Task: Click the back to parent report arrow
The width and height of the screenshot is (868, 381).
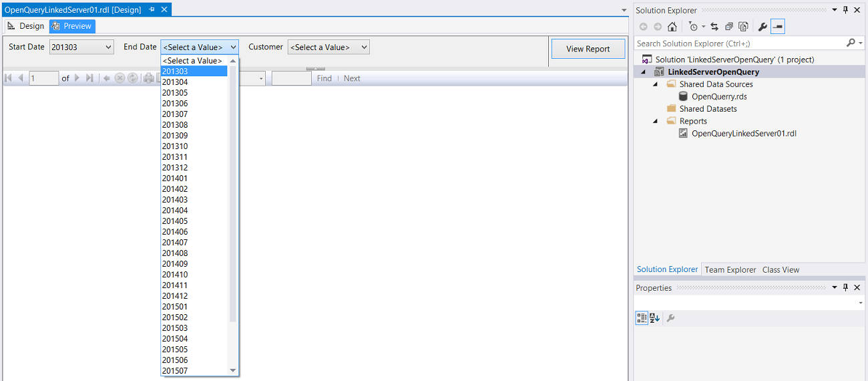Action: point(107,78)
